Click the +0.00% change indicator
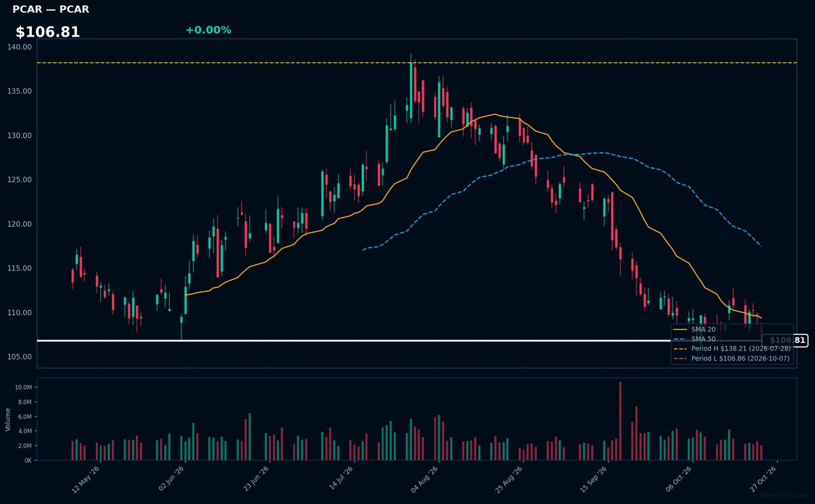This screenshot has width=815, height=504. pos(208,30)
